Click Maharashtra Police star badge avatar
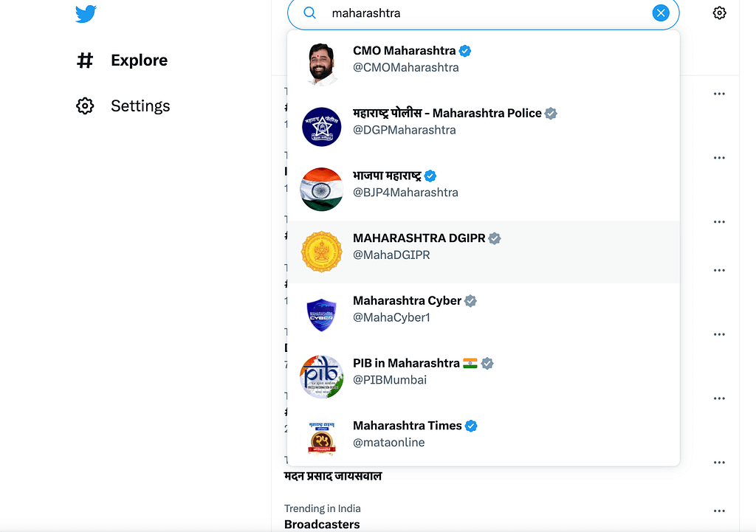 (x=322, y=127)
